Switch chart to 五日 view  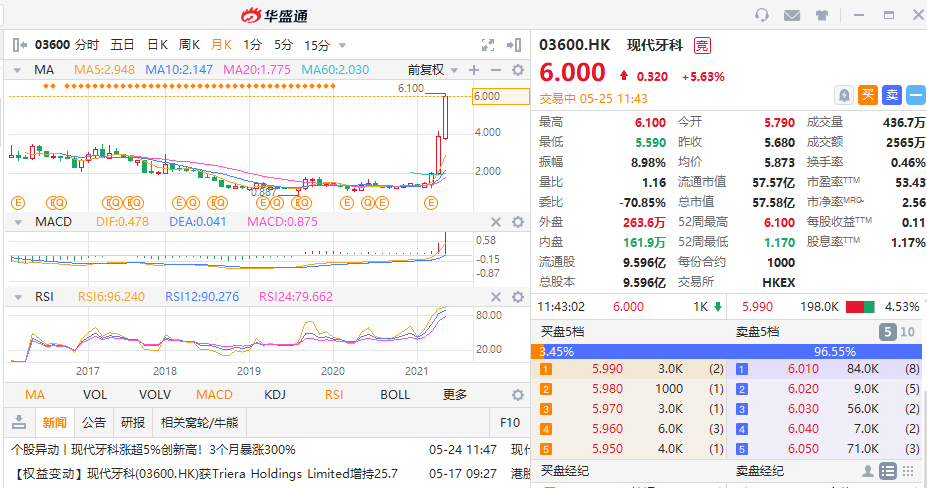(122, 45)
